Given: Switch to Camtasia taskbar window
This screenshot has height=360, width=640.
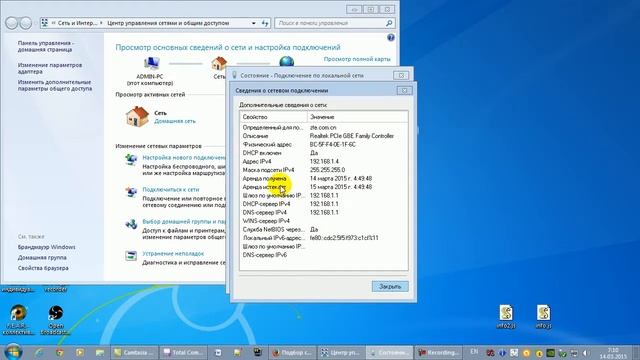Looking at the screenshot, I should coord(134,352).
